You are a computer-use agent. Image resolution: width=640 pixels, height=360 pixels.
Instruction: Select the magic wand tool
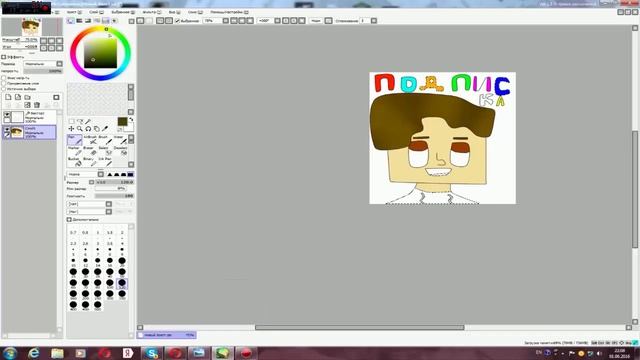pyautogui.click(x=88, y=121)
